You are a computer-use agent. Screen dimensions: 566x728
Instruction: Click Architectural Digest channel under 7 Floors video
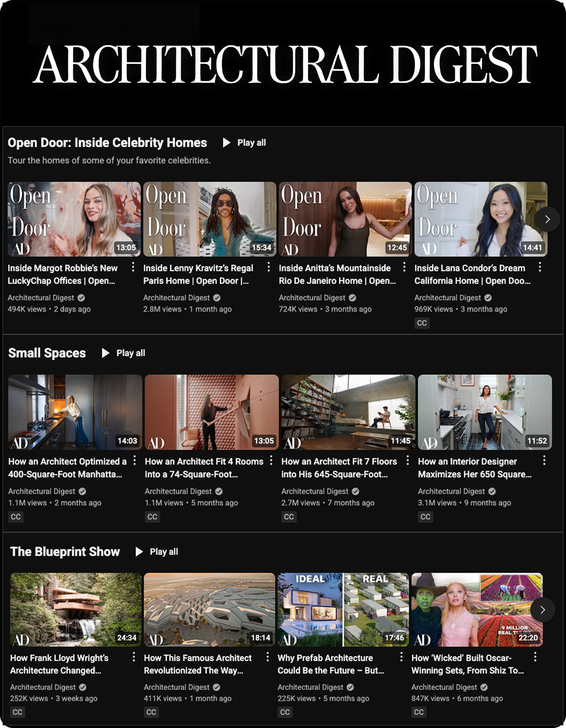(x=315, y=491)
